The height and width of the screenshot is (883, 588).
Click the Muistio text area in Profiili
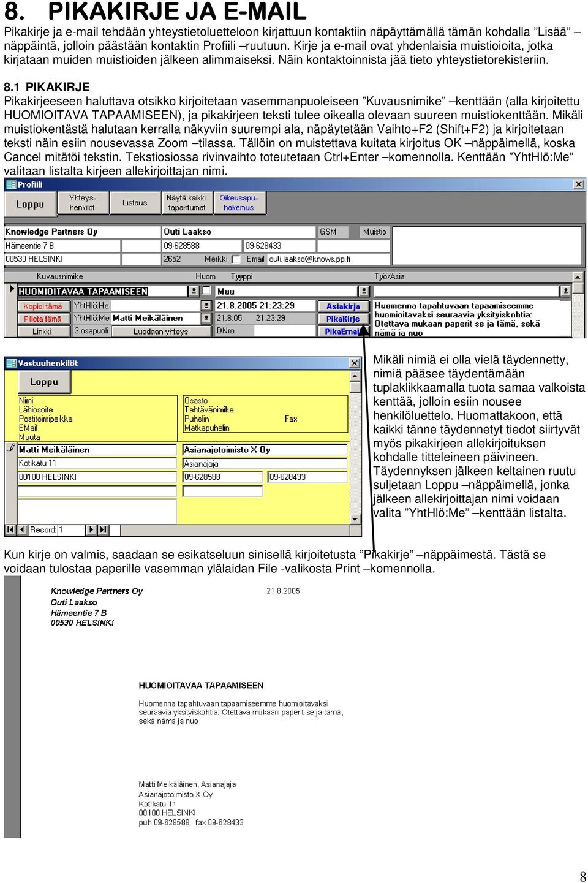click(487, 246)
